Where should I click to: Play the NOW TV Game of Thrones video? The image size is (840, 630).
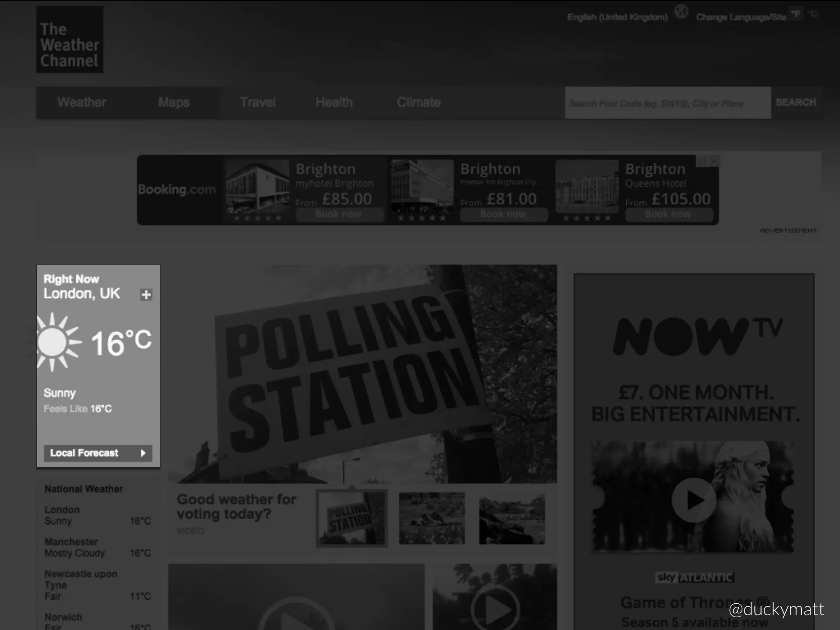(693, 500)
